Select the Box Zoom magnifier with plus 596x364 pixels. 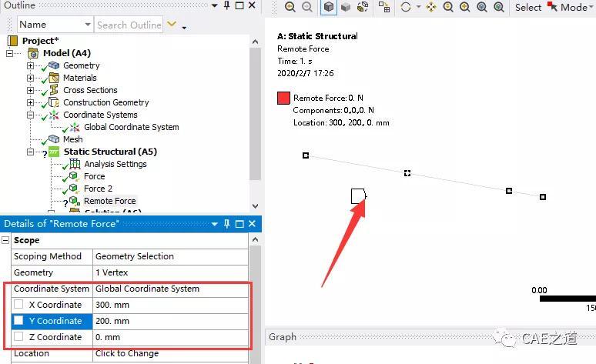(465, 7)
